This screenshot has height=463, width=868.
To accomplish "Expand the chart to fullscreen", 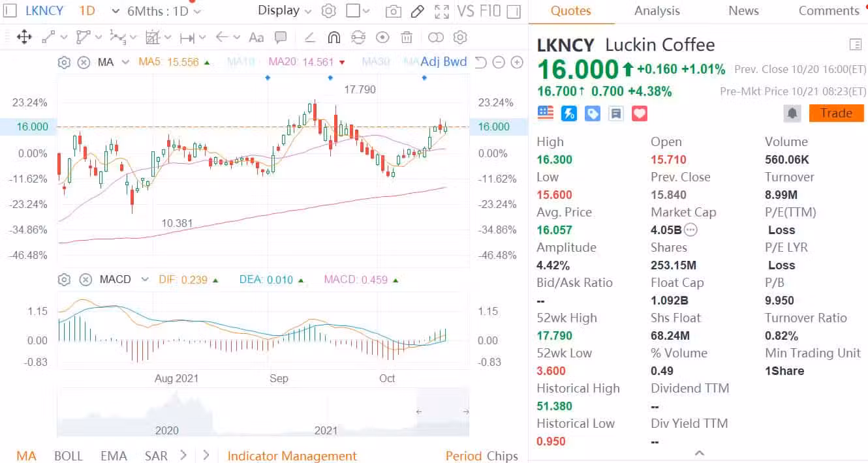I will click(x=442, y=11).
